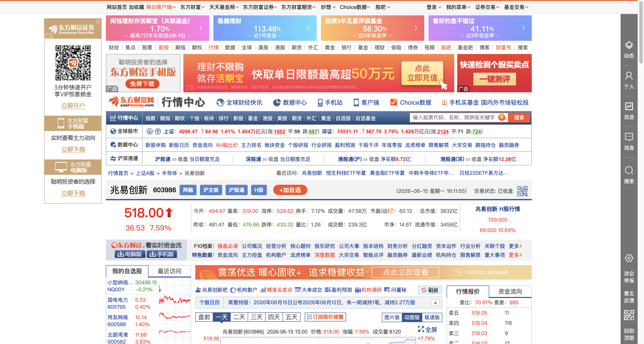This screenshot has width=644, height=344.
Task: Click the 搜索 magnifier icon in sidebar
Action: (629, 171)
